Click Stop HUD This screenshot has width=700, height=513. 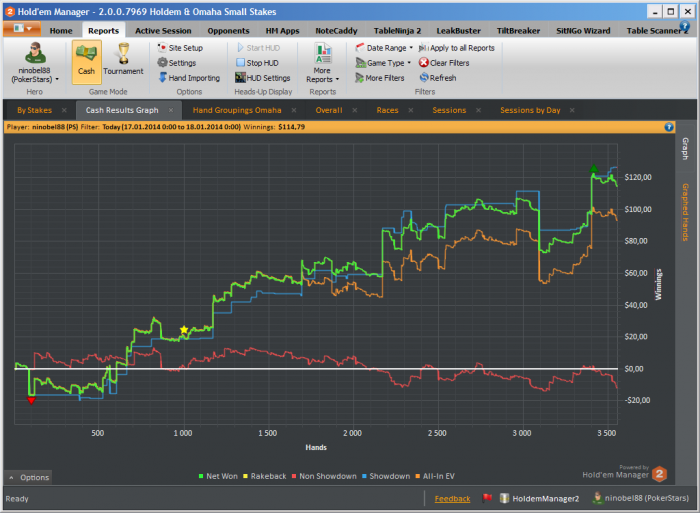[257, 63]
